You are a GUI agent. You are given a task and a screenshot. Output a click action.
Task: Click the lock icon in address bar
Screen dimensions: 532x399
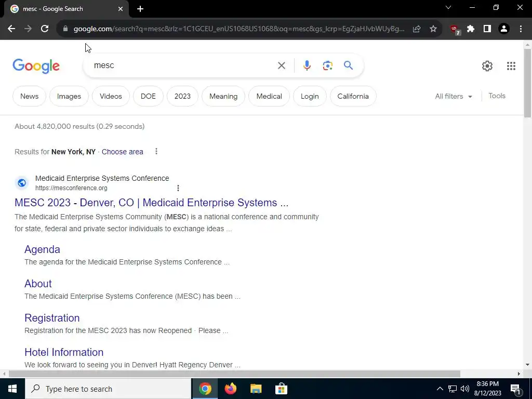tap(65, 29)
